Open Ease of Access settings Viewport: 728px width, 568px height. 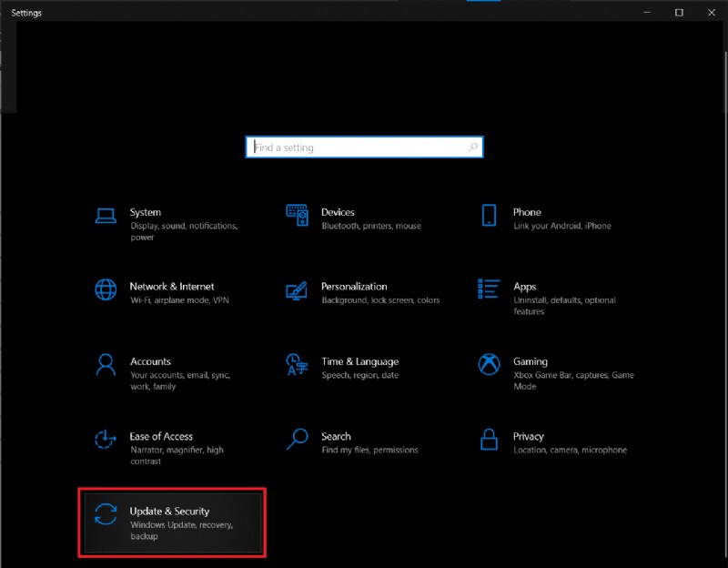pyautogui.click(x=164, y=436)
